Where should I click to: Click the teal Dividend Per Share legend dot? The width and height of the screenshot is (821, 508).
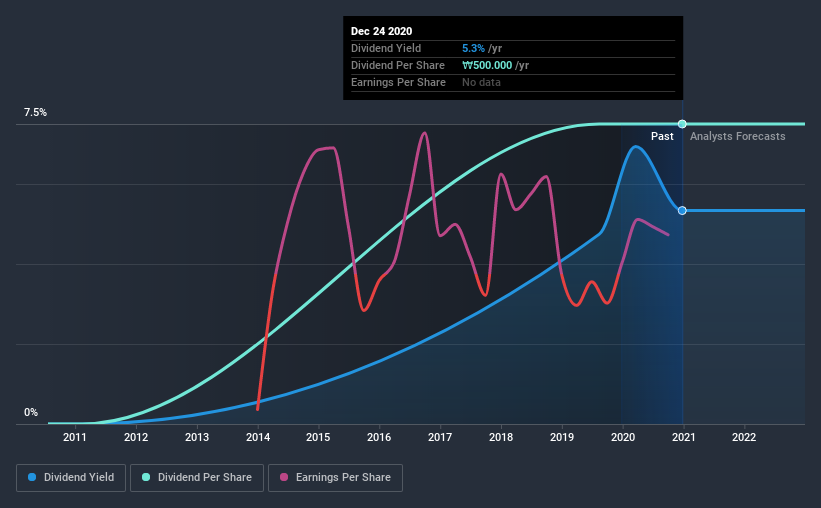[146, 477]
